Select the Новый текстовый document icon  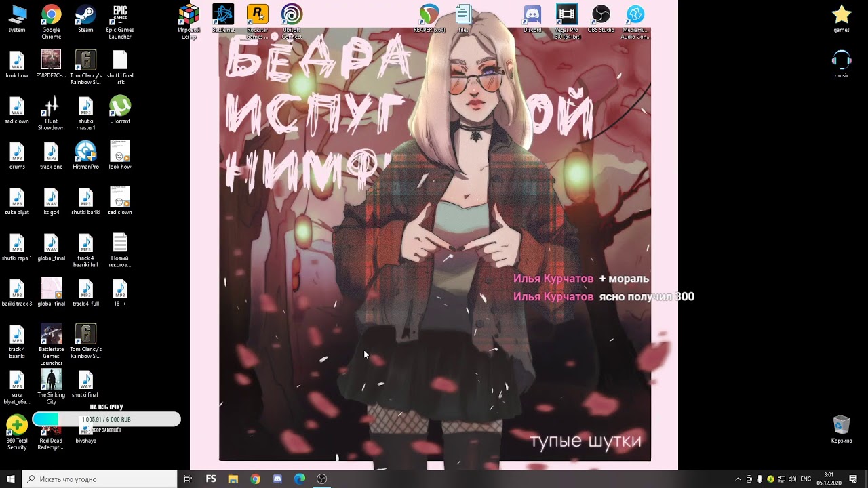click(120, 250)
